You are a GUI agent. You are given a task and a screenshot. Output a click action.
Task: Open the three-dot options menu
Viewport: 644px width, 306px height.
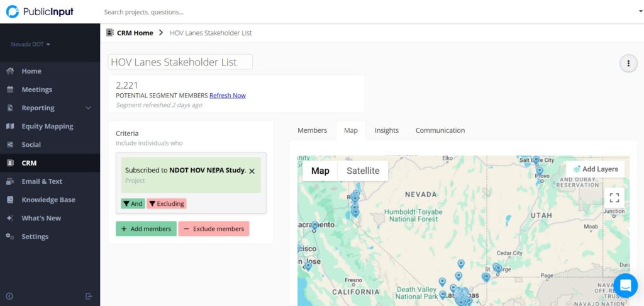[x=628, y=64]
